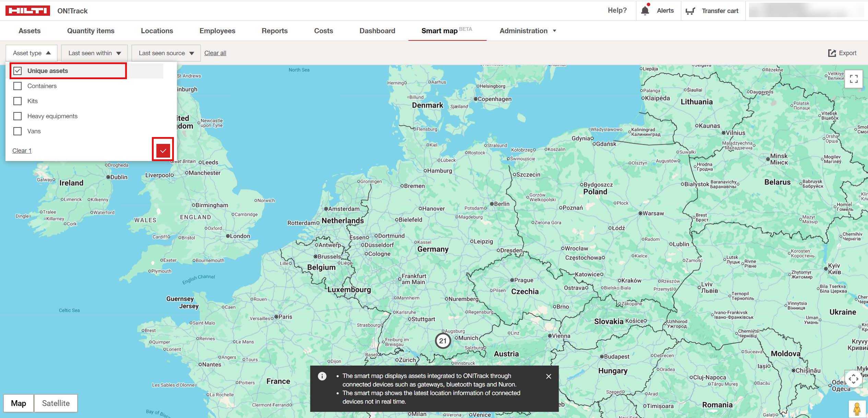The image size is (868, 418).
Task: Confirm asset type selection with red checkmark
Action: click(163, 150)
